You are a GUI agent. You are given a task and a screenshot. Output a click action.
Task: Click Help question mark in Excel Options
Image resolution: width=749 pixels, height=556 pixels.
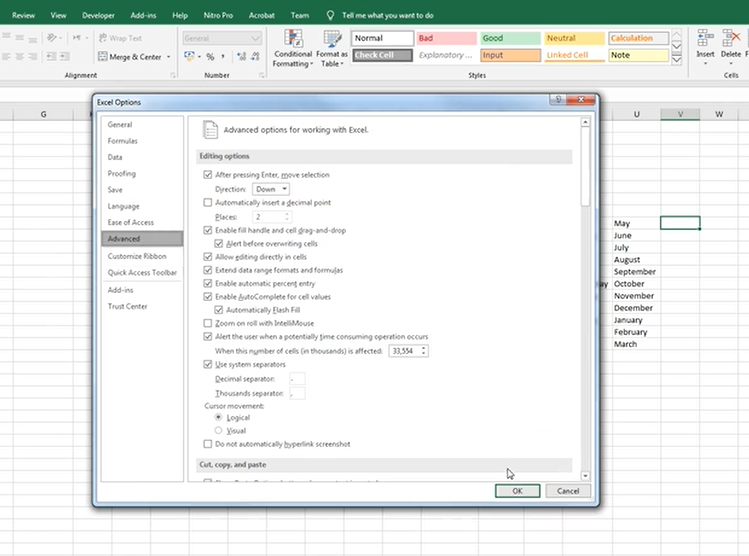click(558, 99)
